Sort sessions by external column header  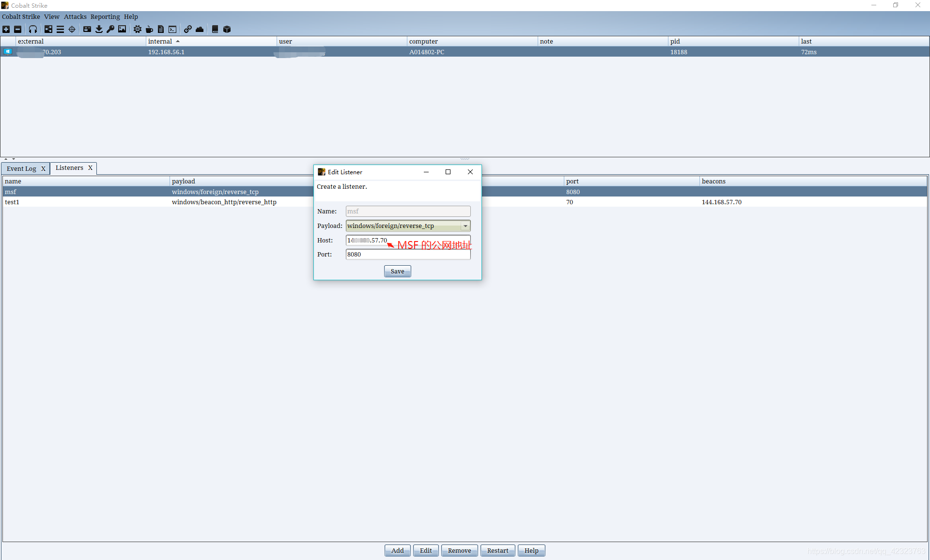pyautogui.click(x=80, y=42)
